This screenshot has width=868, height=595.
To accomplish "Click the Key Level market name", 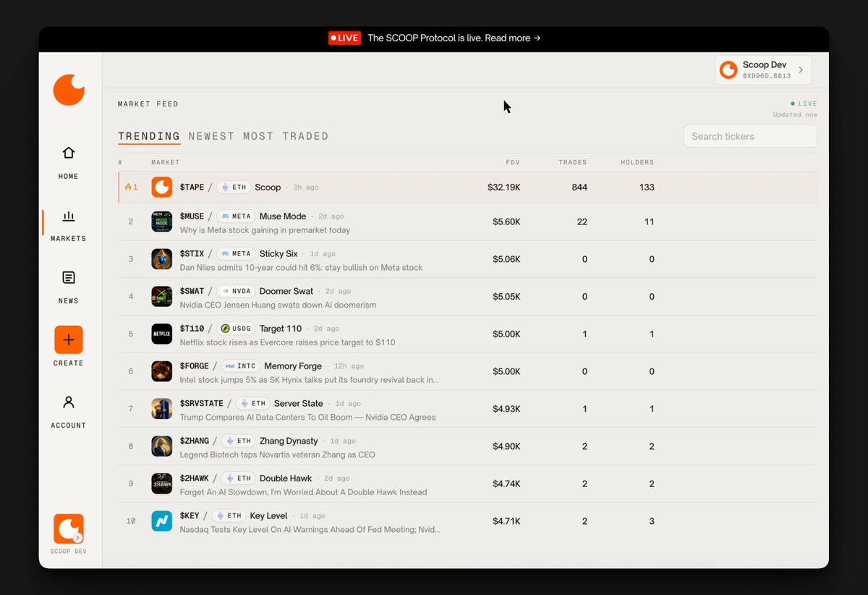I will pos(268,516).
